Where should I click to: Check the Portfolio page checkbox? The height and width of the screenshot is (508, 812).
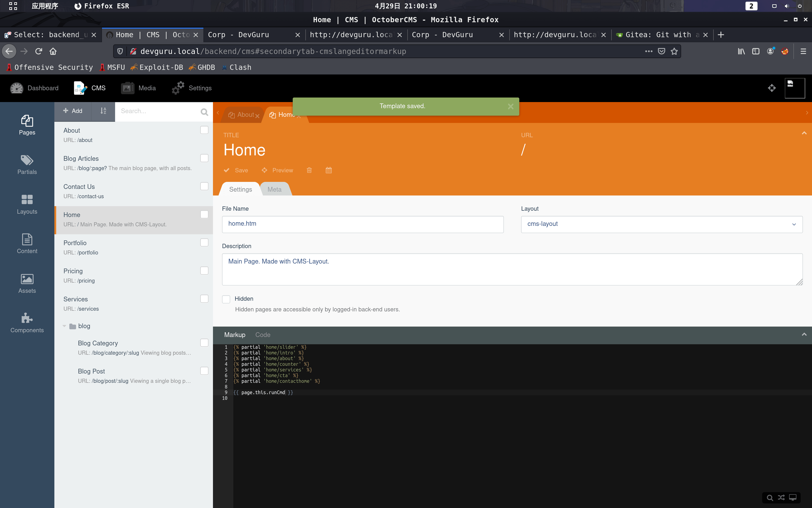pyautogui.click(x=204, y=243)
